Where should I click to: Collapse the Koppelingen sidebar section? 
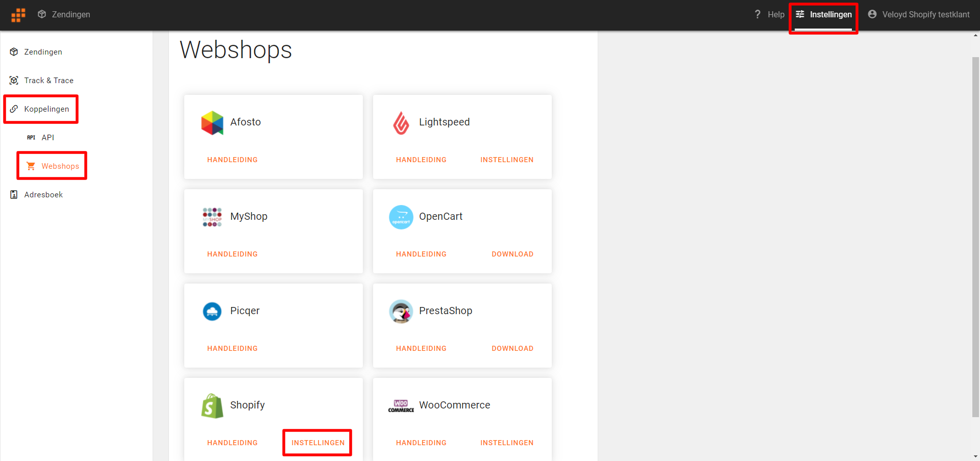[x=41, y=109]
